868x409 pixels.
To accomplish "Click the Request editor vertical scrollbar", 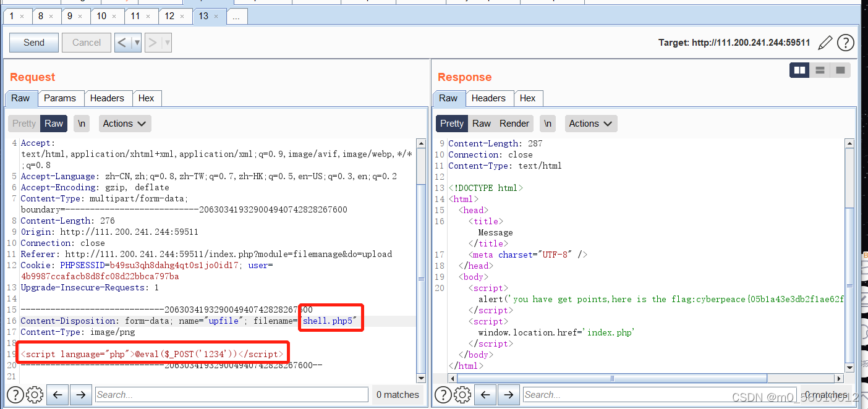I will (422, 278).
